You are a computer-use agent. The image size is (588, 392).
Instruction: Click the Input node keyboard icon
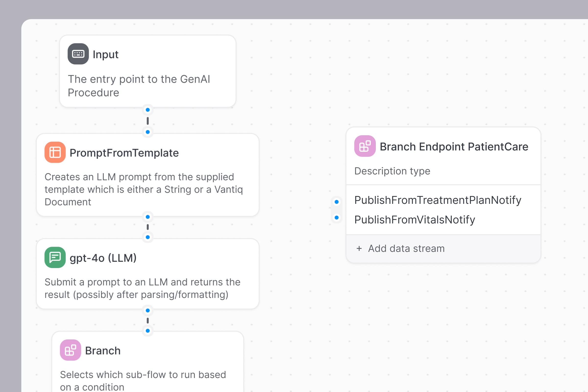tap(78, 54)
